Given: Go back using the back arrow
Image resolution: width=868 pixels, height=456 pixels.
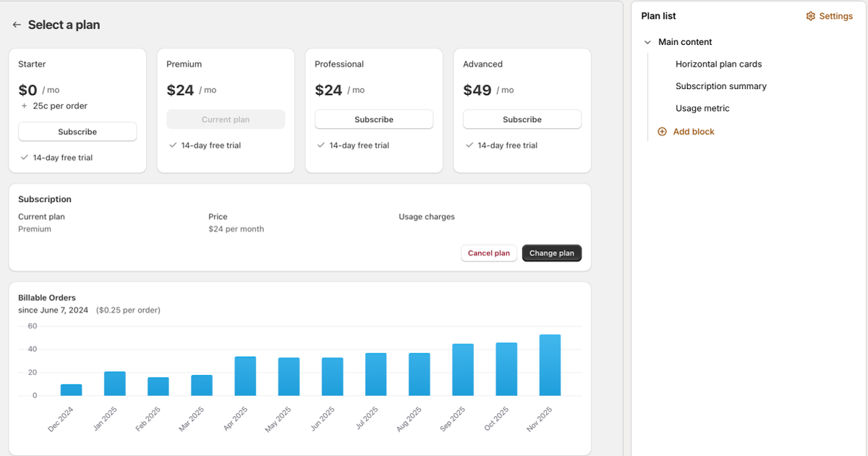Looking at the screenshot, I should [x=16, y=24].
